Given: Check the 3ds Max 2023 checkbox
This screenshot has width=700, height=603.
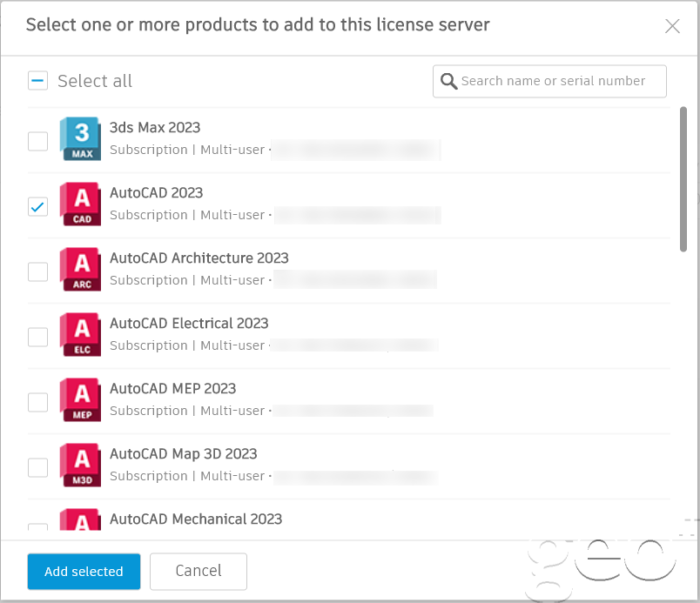Looking at the screenshot, I should tap(38, 141).
